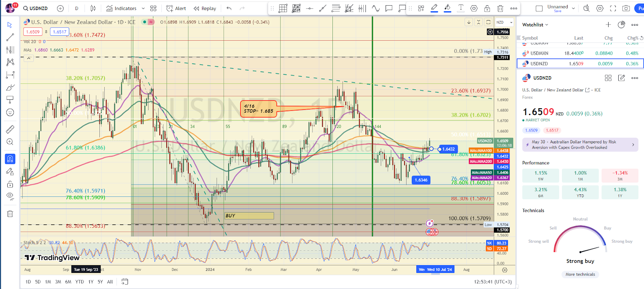Open the brush tool in left toolbar
Viewport: 644px width, 289px height.
(x=10, y=87)
